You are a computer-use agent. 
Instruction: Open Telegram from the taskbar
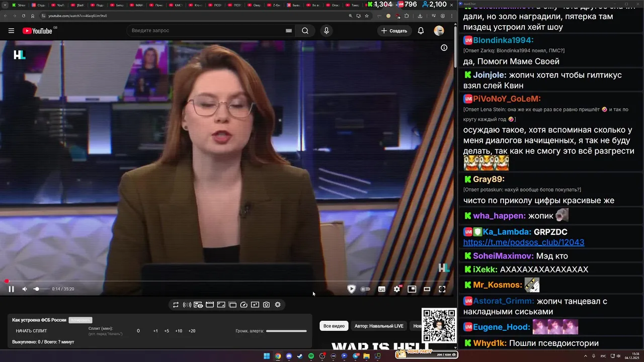pos(355,356)
